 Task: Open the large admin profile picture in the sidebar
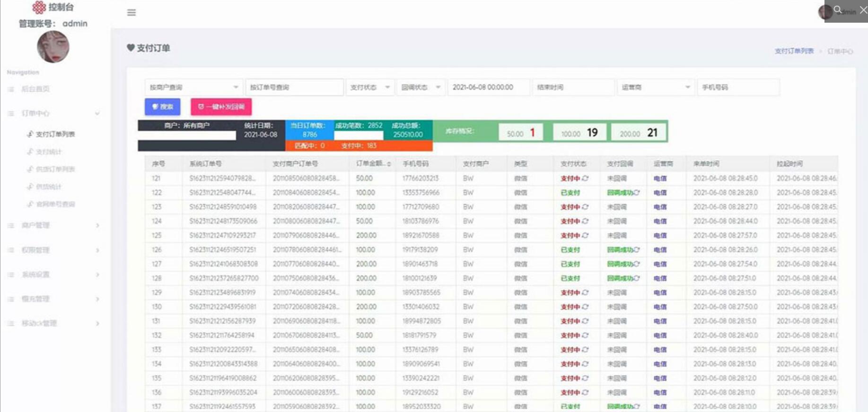pyautogui.click(x=53, y=47)
